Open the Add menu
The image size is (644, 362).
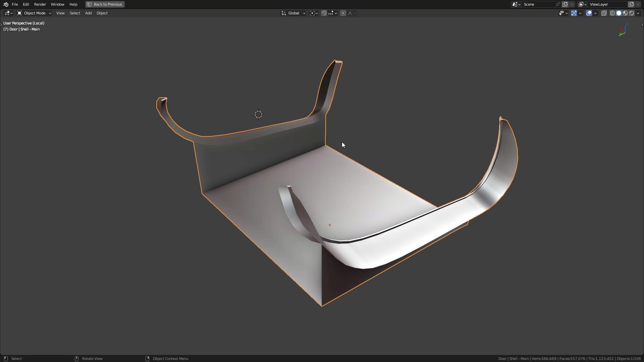88,13
